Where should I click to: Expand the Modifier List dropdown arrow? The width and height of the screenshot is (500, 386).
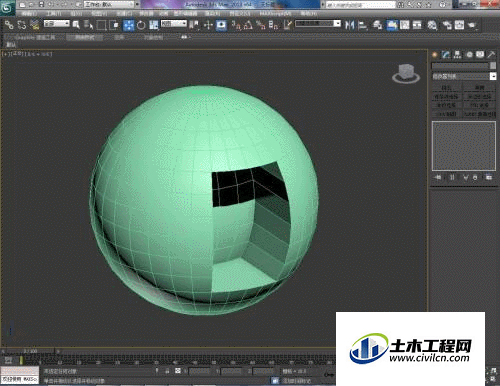click(493, 76)
